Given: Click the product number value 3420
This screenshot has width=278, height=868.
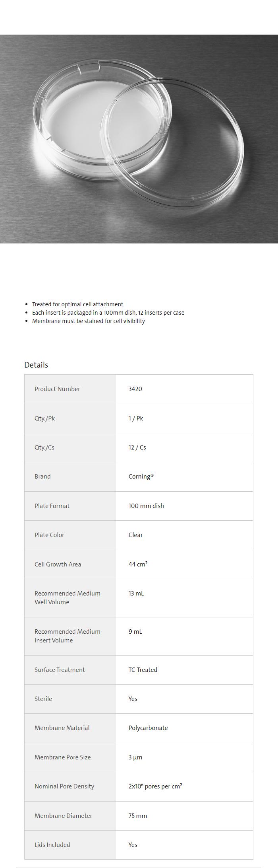Looking at the screenshot, I should [x=135, y=389].
